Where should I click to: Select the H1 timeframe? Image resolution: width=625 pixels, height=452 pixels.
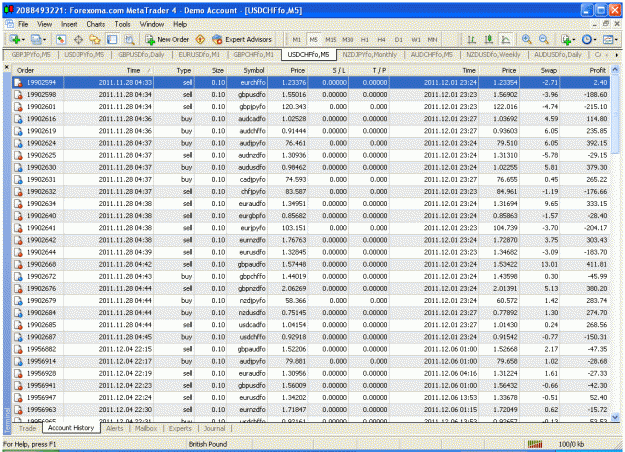(x=364, y=40)
